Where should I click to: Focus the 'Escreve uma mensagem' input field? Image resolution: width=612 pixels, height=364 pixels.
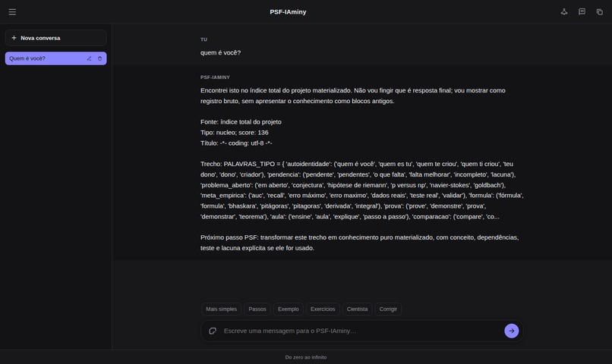tap(361, 331)
